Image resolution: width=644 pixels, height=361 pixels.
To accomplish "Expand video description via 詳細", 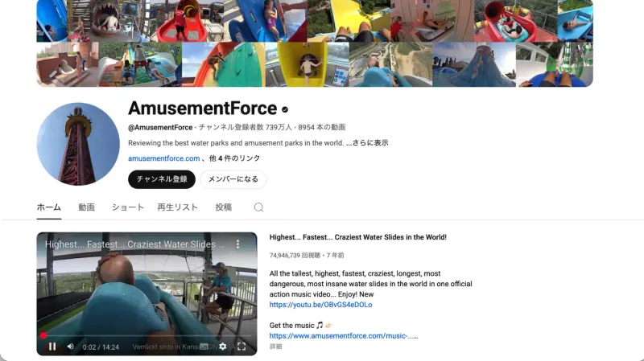I will coord(275,347).
